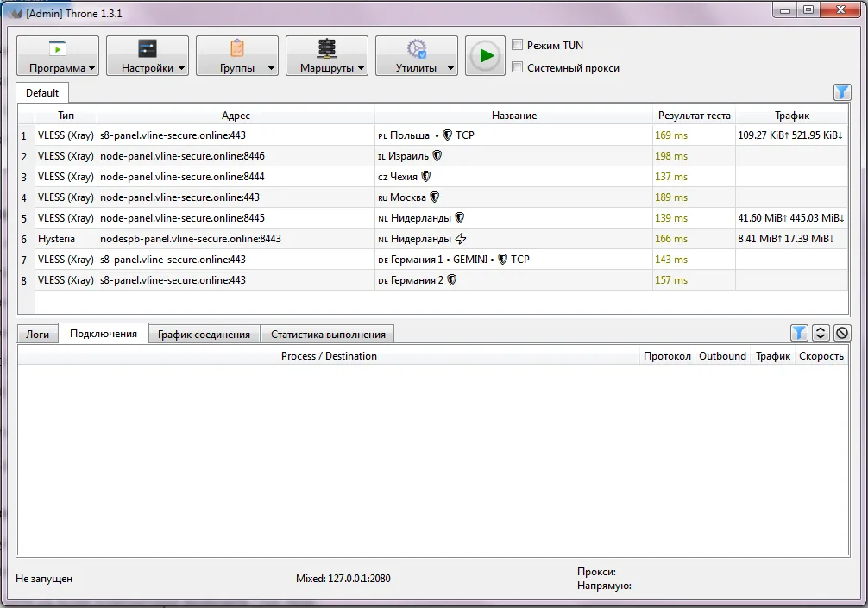Viewport: 868px width, 608px height.
Task: Expand the Программа dropdown arrow
Action: (x=92, y=68)
